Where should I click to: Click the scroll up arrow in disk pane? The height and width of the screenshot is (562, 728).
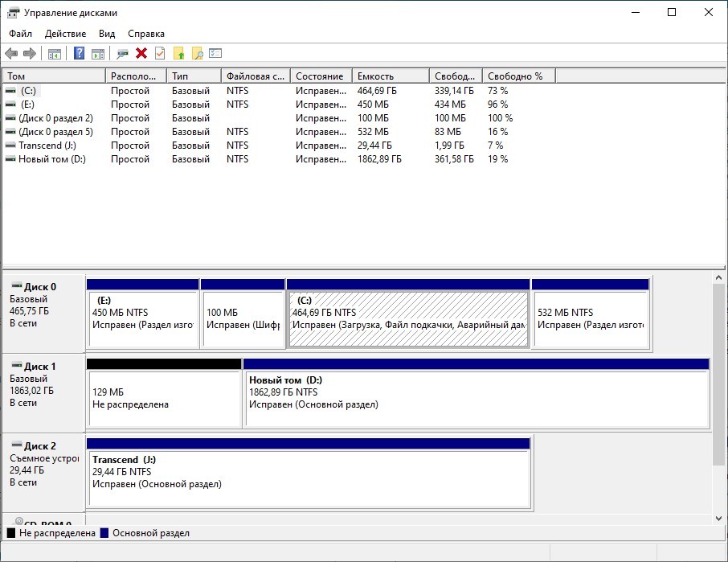click(718, 277)
